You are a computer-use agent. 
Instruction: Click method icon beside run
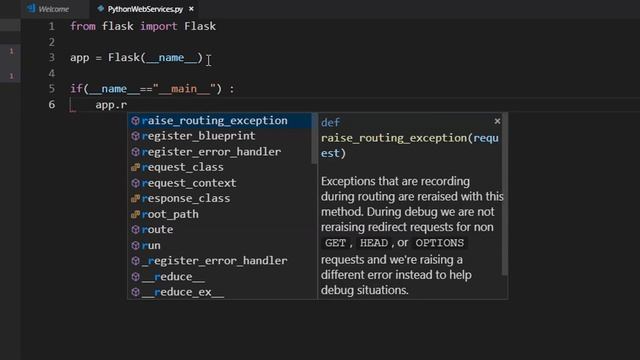tap(136, 245)
